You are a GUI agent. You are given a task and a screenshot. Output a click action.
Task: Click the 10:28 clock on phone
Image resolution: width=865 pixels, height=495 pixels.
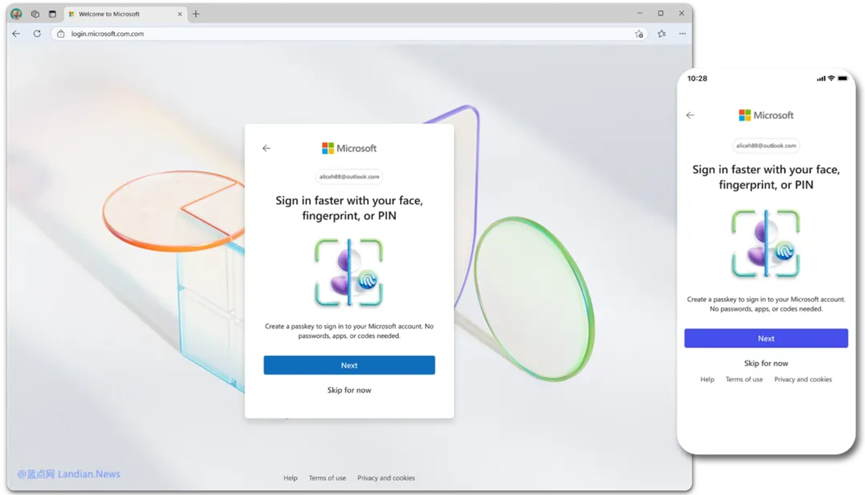pyautogui.click(x=697, y=78)
